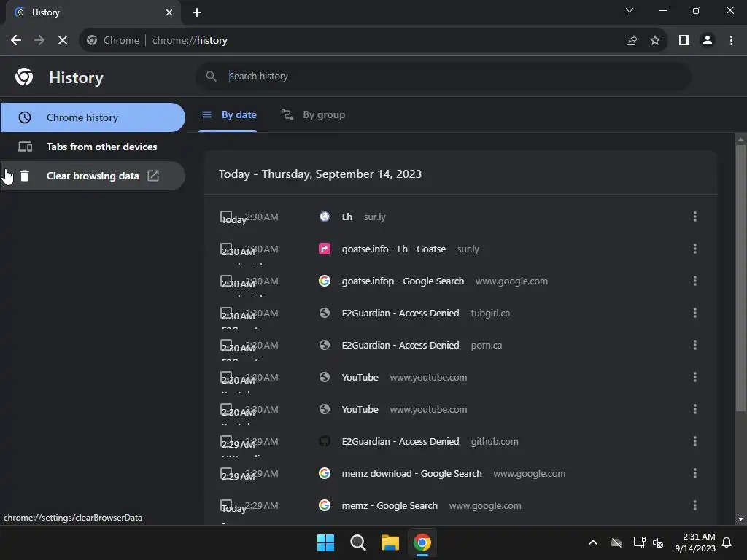Switch to the By group tab
This screenshot has height=560, width=747.
313,114
